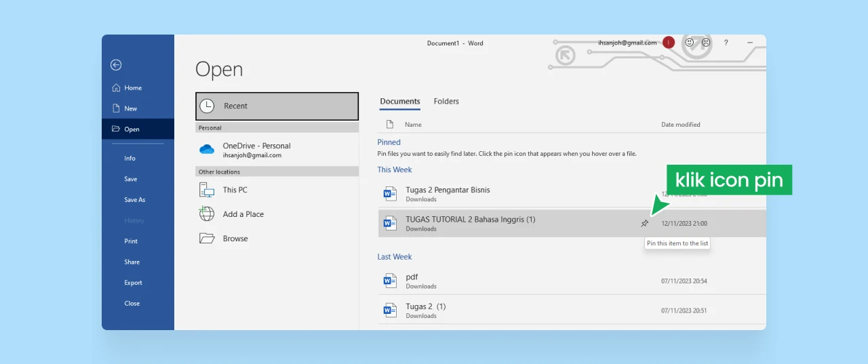Viewport: 868px width, 364px height.
Task: Select the Recent location button
Action: [x=277, y=106]
